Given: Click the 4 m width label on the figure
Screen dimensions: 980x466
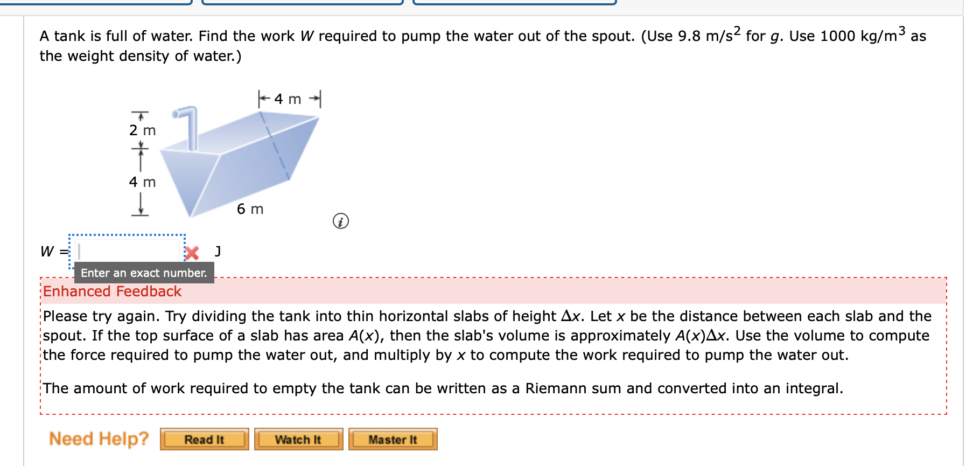Looking at the screenshot, I should [x=287, y=99].
